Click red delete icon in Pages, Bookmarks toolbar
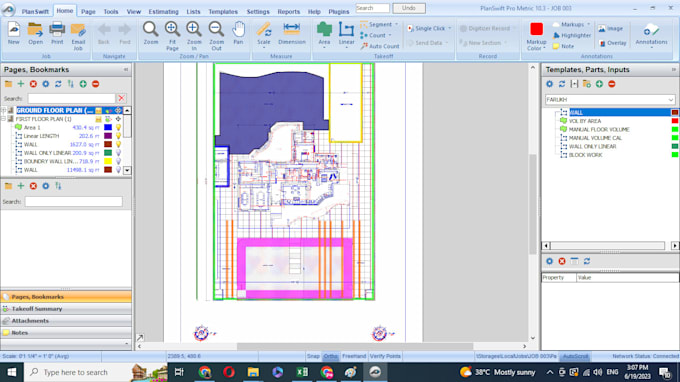 tap(33, 84)
